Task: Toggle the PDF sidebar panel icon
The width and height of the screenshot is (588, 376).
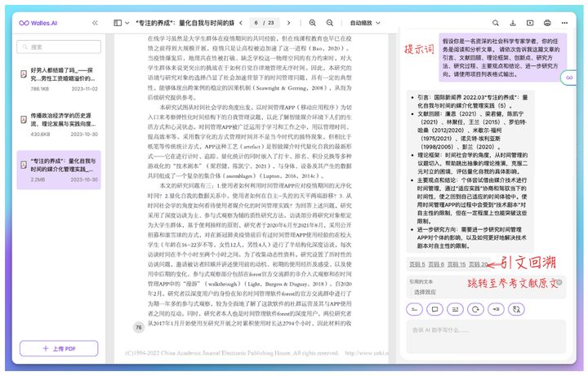Action: tap(118, 23)
